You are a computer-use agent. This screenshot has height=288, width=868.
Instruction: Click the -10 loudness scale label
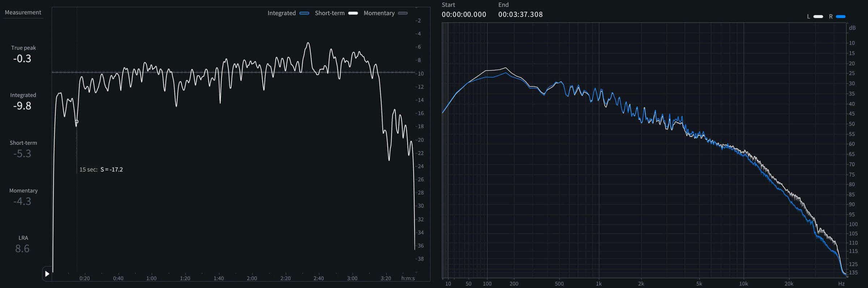(420, 74)
